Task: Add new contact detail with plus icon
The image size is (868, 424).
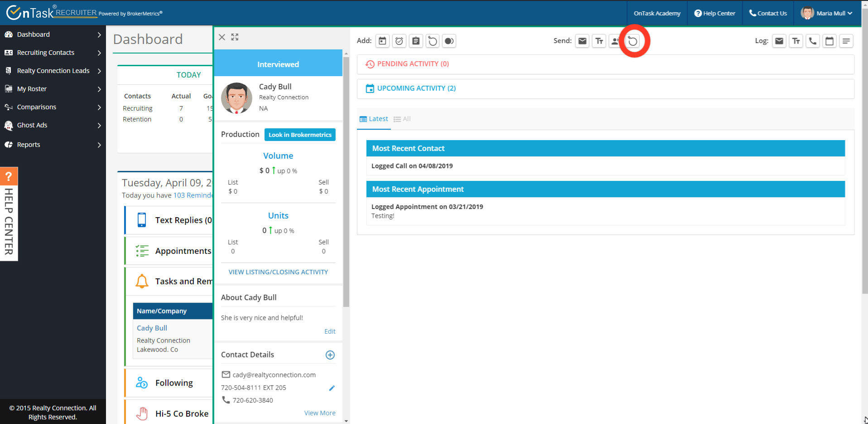Action: coord(330,355)
